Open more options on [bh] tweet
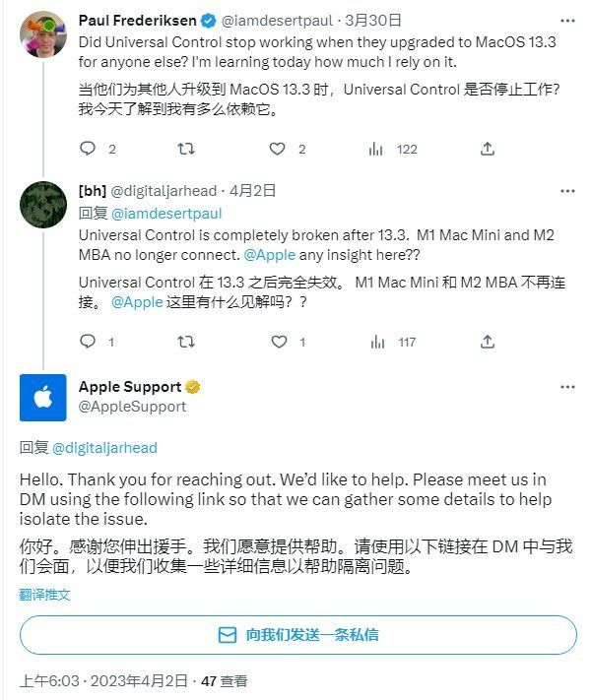The height and width of the screenshot is (700, 591). tap(567, 191)
